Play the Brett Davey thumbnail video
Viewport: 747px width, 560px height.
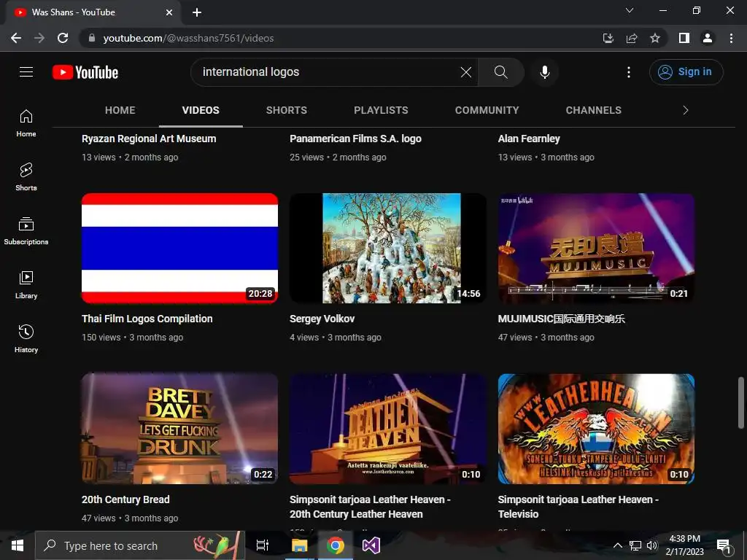coord(179,429)
